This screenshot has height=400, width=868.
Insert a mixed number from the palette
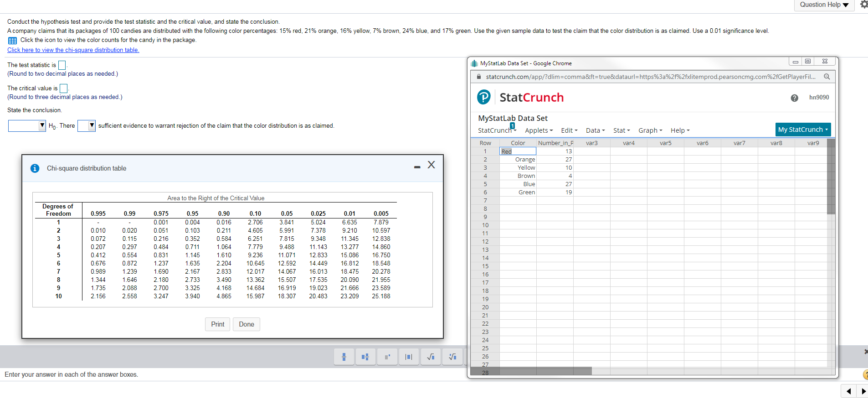(x=365, y=357)
